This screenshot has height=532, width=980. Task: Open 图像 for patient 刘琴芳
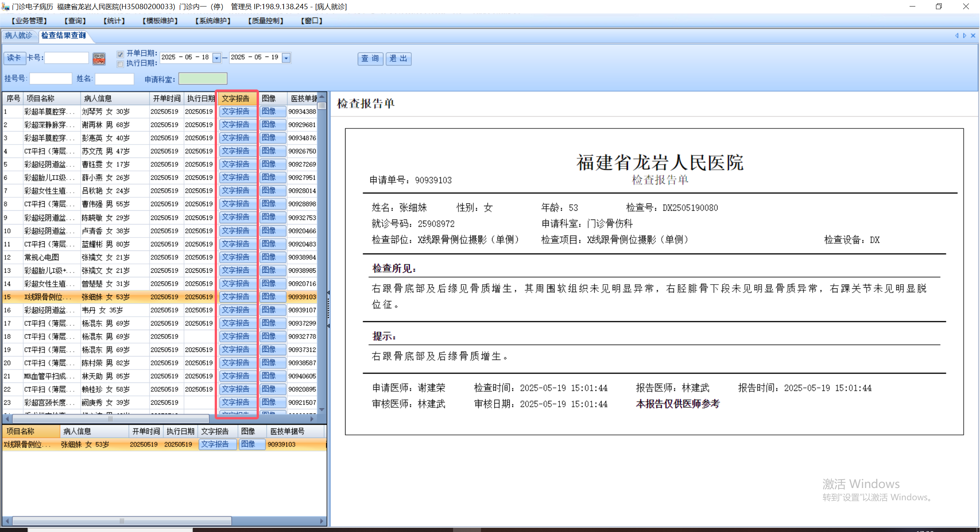click(x=272, y=111)
